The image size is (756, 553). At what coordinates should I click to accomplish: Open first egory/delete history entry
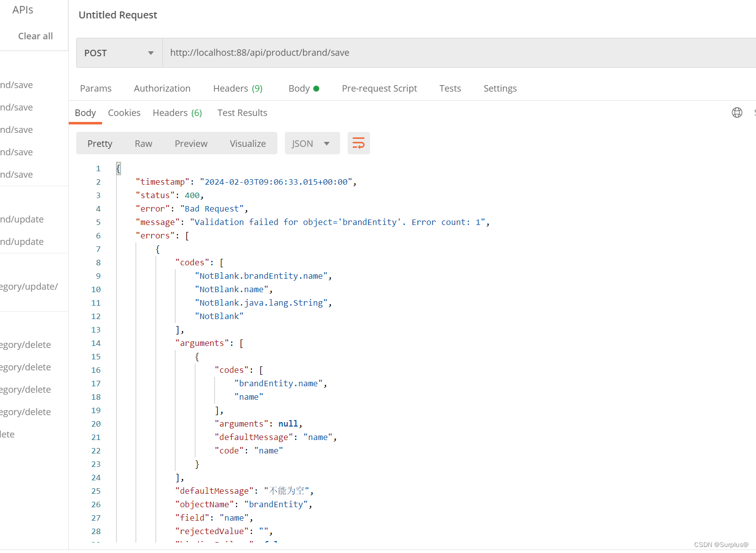pyautogui.click(x=25, y=344)
